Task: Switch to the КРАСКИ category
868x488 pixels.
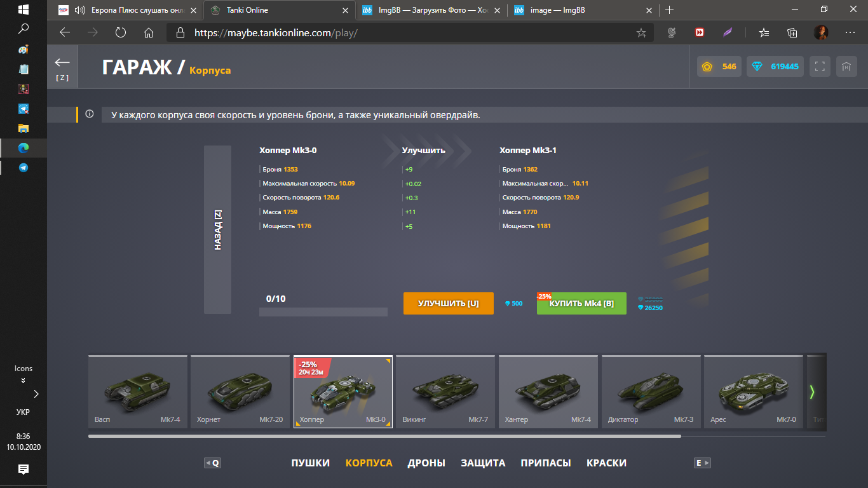Action: (x=606, y=463)
